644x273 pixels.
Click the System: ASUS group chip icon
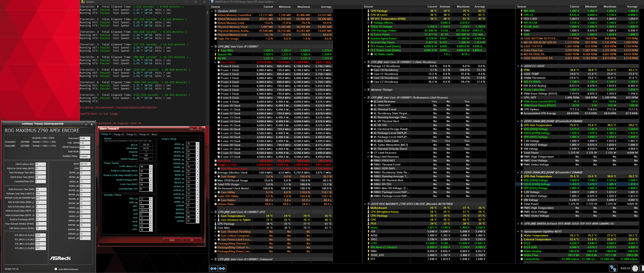pyautogui.click(x=216, y=11)
